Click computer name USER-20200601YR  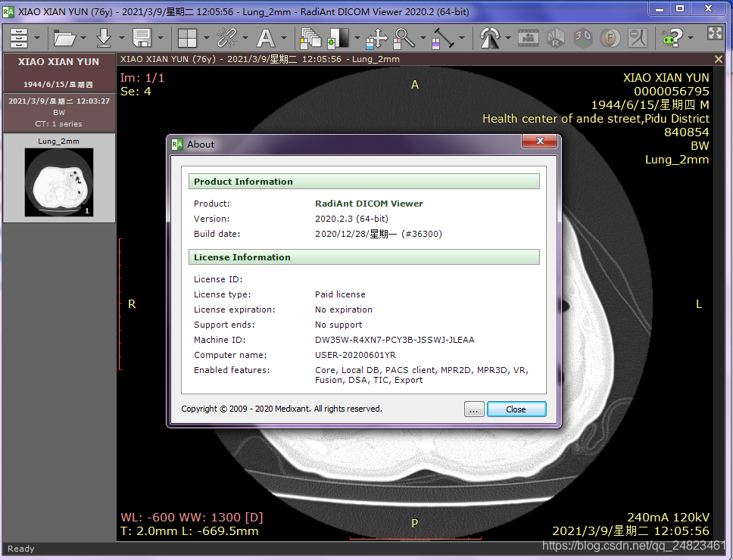[355, 355]
